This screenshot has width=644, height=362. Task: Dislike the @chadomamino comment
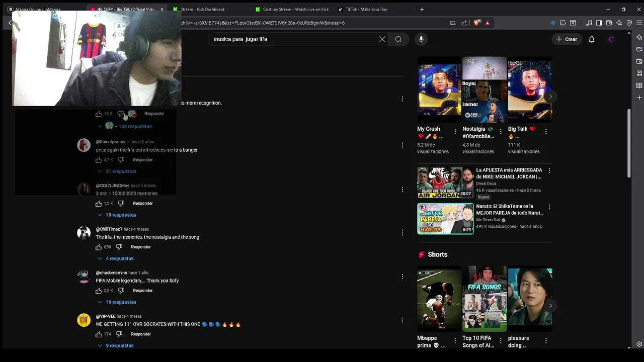pyautogui.click(x=121, y=291)
